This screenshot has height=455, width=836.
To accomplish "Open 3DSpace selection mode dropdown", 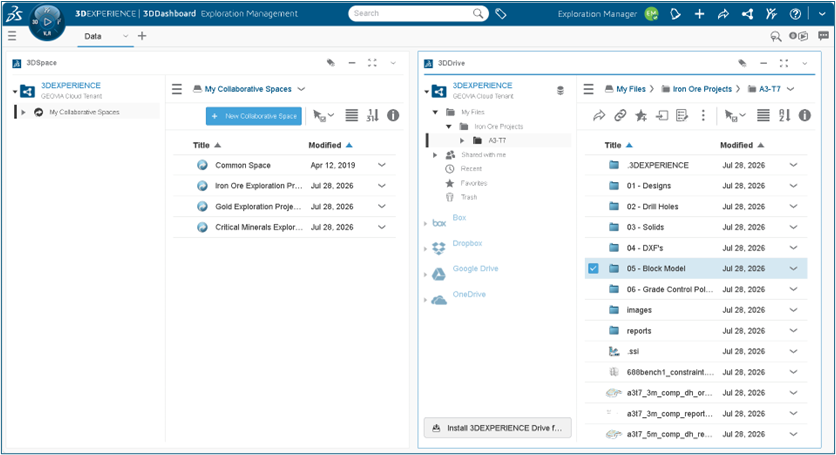I will [323, 115].
